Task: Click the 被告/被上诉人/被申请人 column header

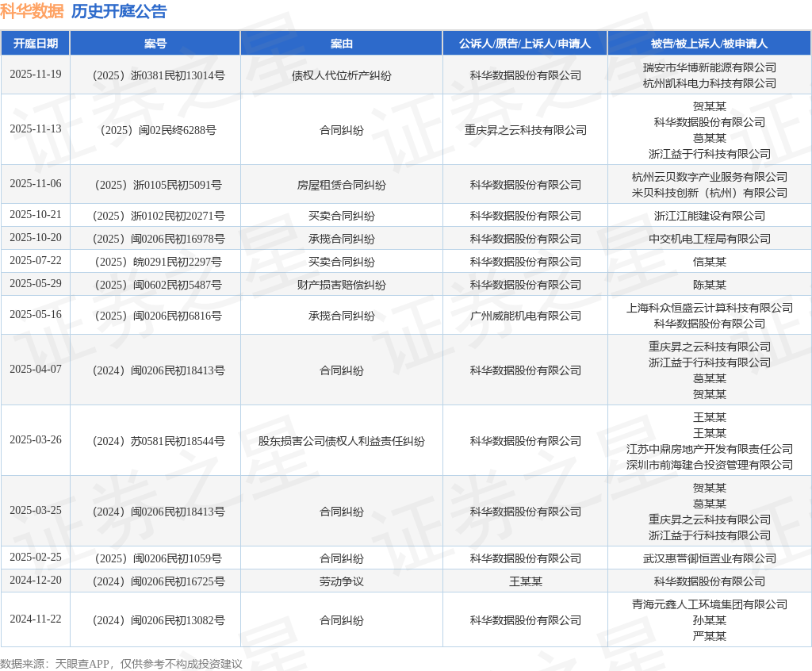Action: pyautogui.click(x=709, y=44)
